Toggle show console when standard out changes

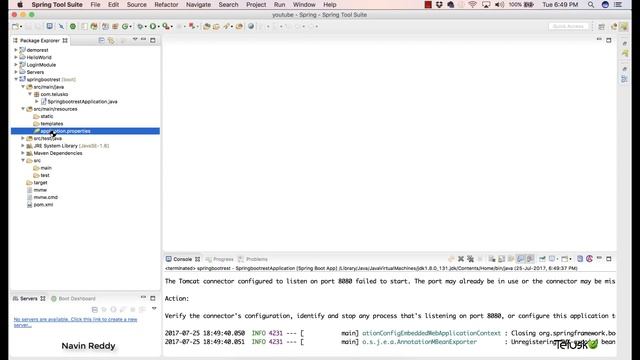[x=521, y=259]
